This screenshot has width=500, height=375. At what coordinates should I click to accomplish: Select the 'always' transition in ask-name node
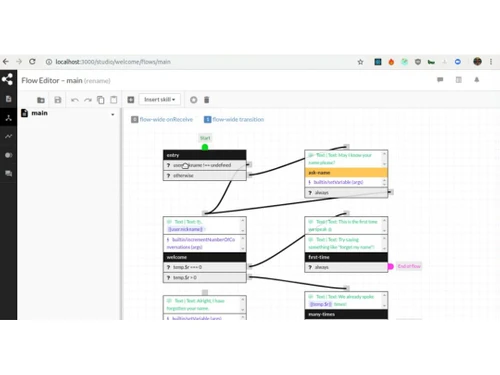[346, 192]
